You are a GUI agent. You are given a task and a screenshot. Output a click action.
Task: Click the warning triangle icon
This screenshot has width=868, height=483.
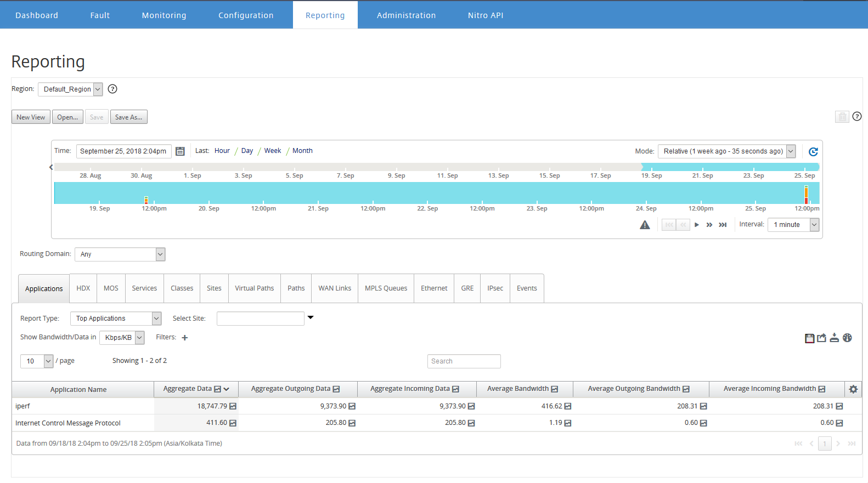coord(645,225)
